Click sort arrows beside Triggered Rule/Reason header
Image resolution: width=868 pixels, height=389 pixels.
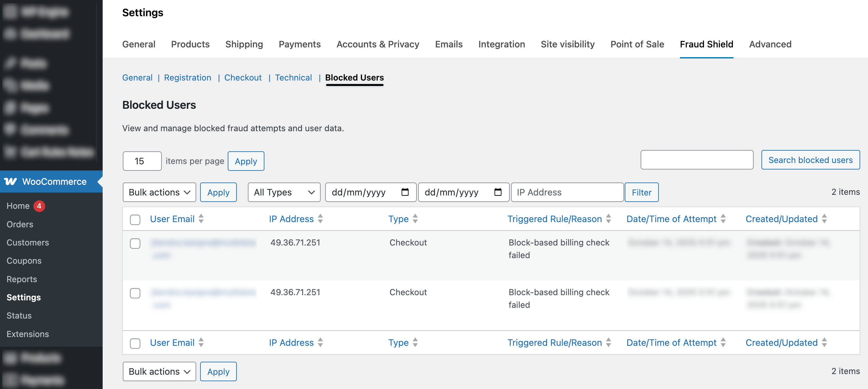click(x=608, y=219)
